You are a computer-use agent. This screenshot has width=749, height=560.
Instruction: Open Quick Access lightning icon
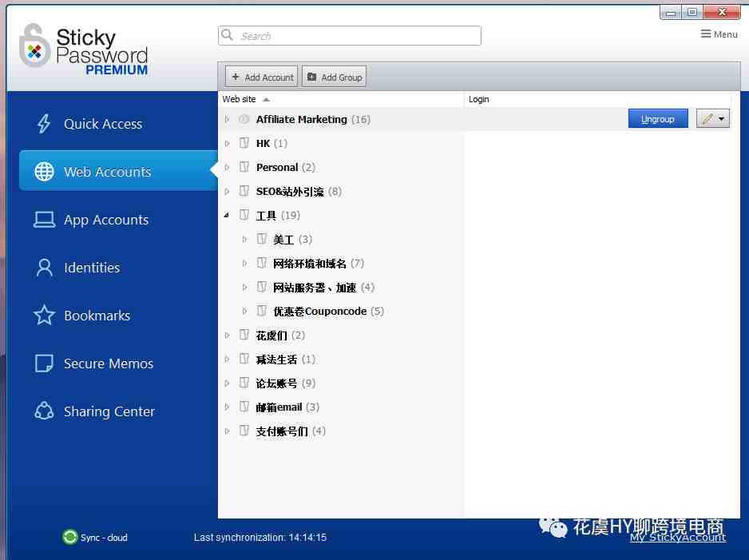pyautogui.click(x=44, y=124)
